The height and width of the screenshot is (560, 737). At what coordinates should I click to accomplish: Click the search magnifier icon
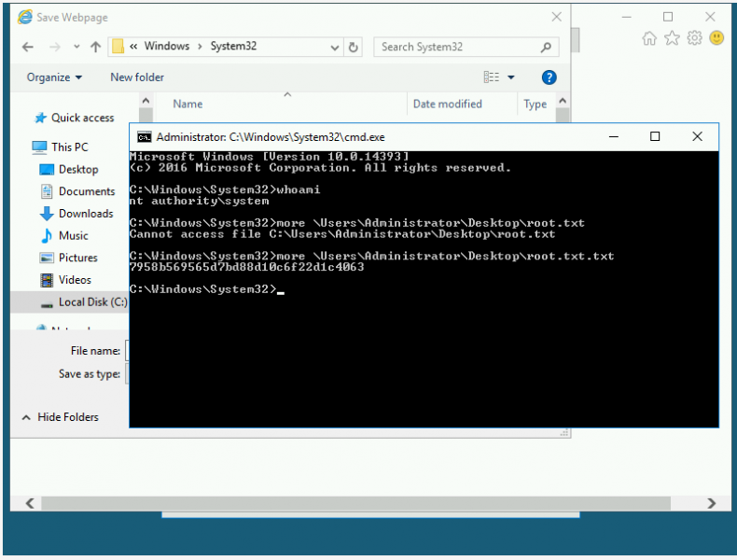pyautogui.click(x=546, y=47)
